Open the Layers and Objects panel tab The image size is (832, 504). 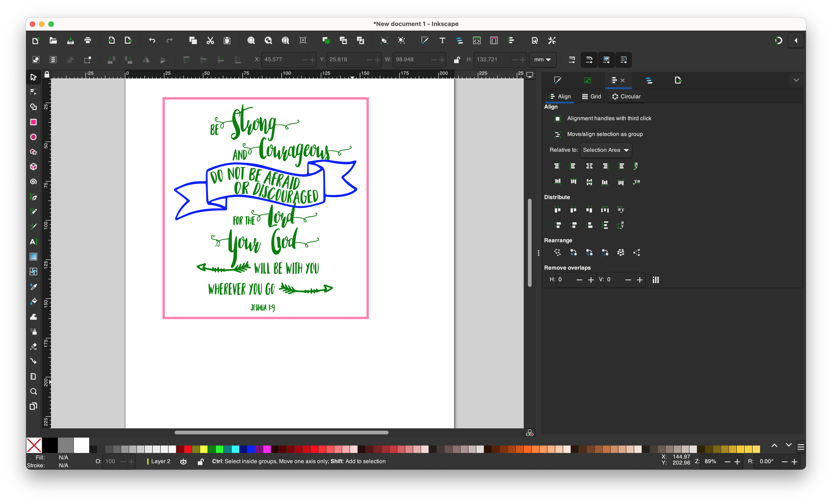tap(649, 80)
